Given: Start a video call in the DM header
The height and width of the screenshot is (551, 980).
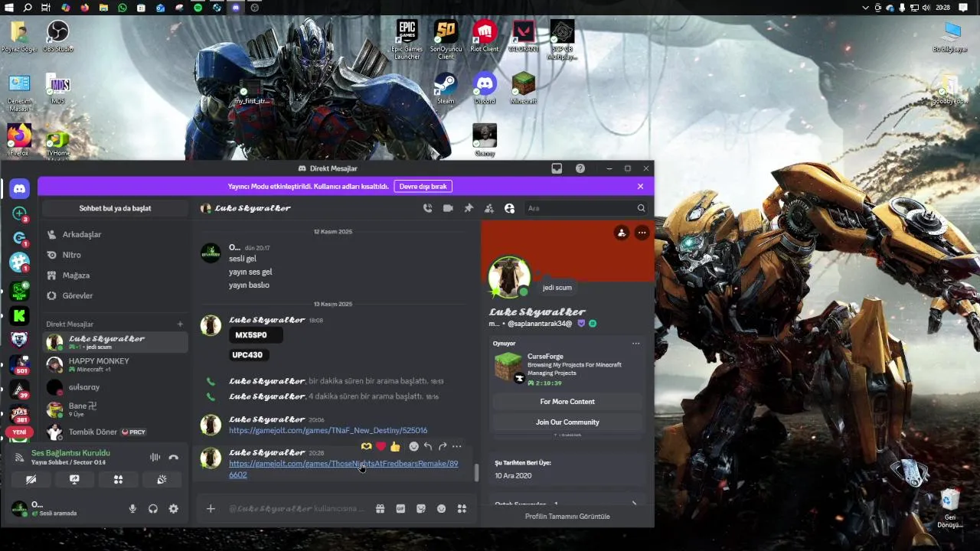Looking at the screenshot, I should click(x=448, y=208).
